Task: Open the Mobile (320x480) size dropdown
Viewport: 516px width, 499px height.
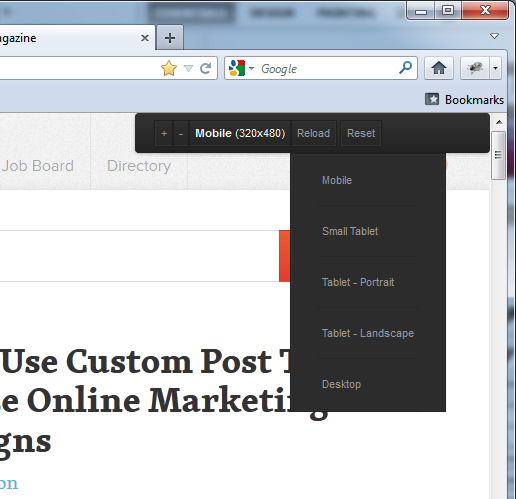Action: click(240, 133)
